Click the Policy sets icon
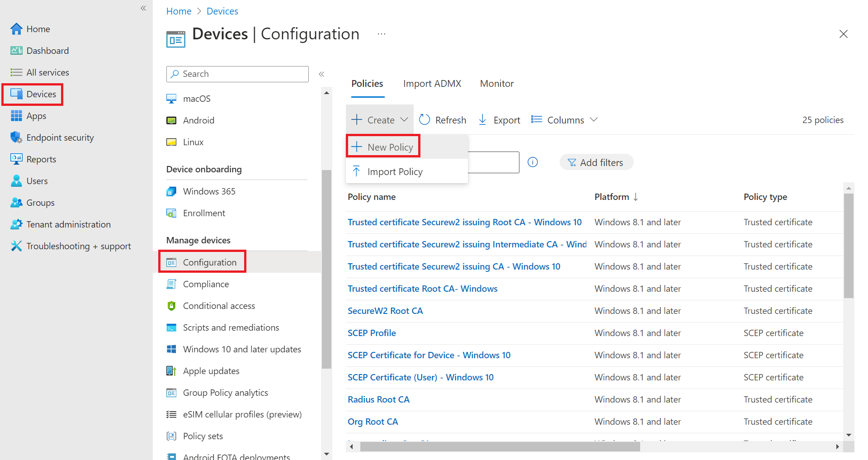This screenshot has height=460, width=868. pyautogui.click(x=171, y=436)
